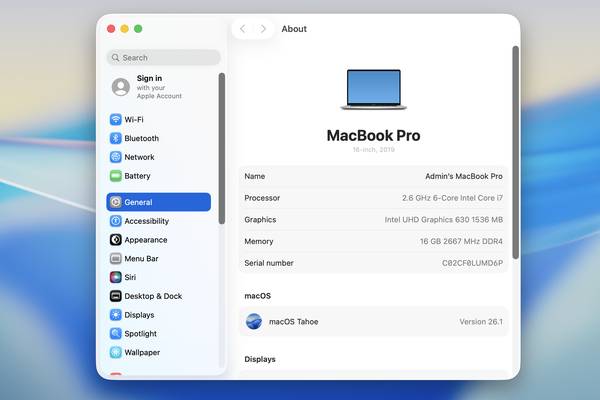Open the Battery settings icon

116,176
